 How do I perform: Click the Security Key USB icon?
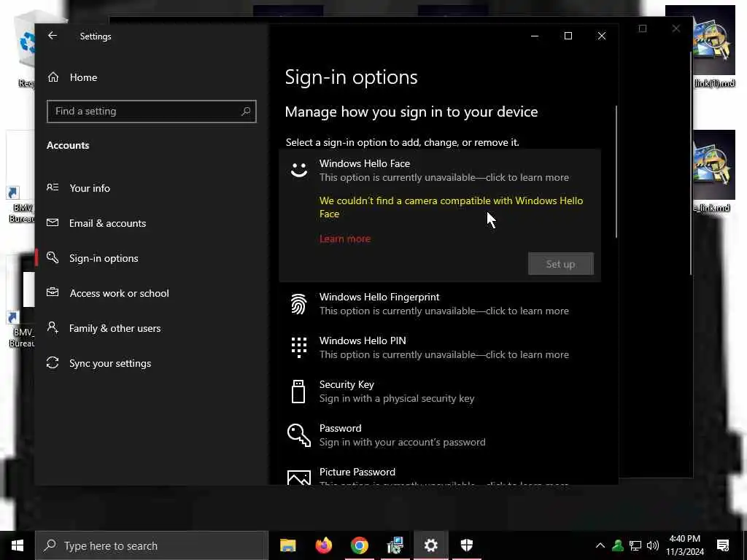298,392
